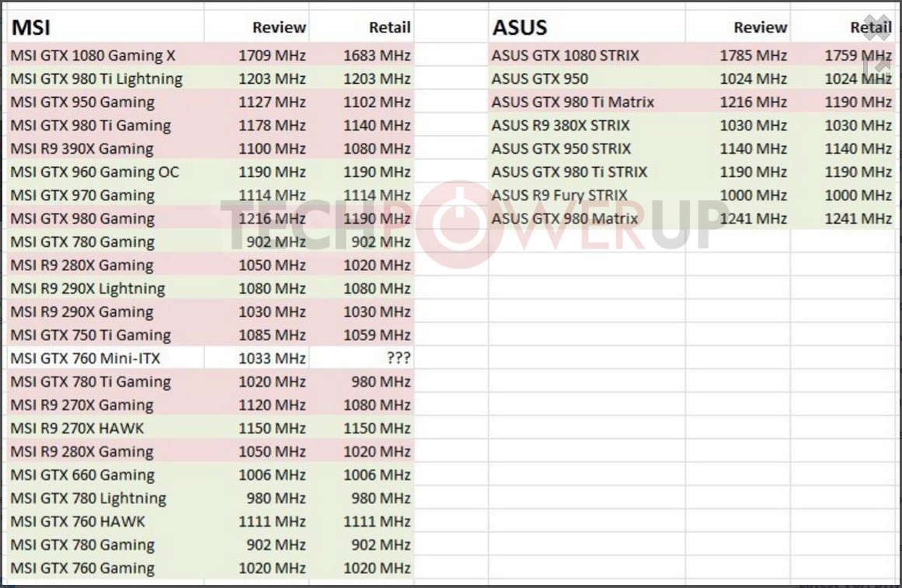The width and height of the screenshot is (902, 588).
Task: Select the 1709 MHz review cell
Action: coord(272,55)
